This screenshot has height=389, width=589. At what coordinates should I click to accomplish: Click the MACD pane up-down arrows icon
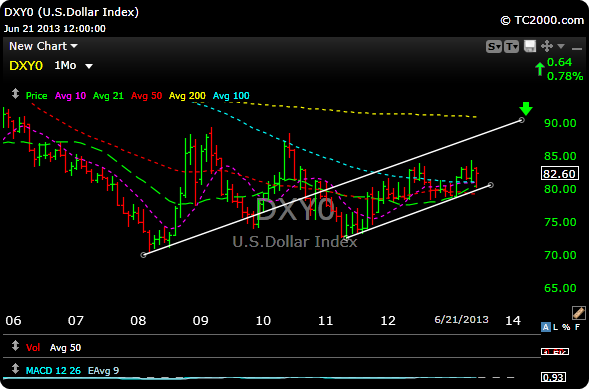pos(15,369)
